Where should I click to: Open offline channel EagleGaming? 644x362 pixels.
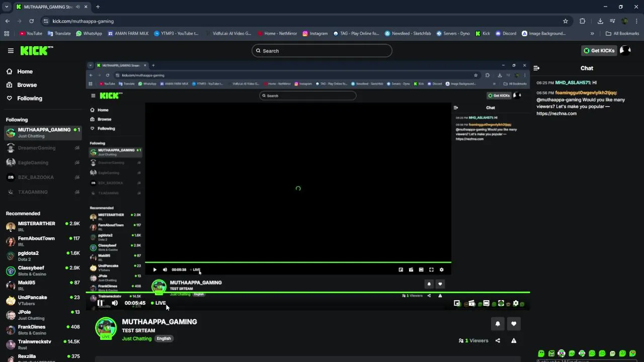(43, 162)
